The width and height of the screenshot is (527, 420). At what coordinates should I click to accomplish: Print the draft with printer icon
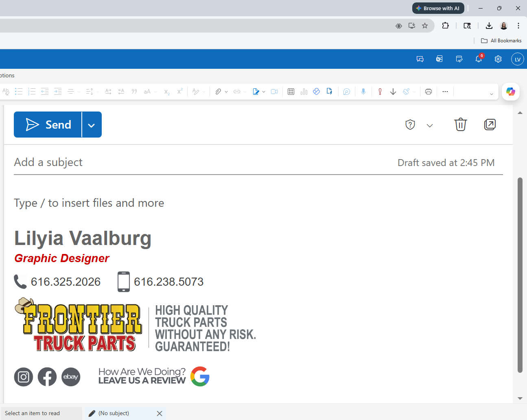pos(429,92)
